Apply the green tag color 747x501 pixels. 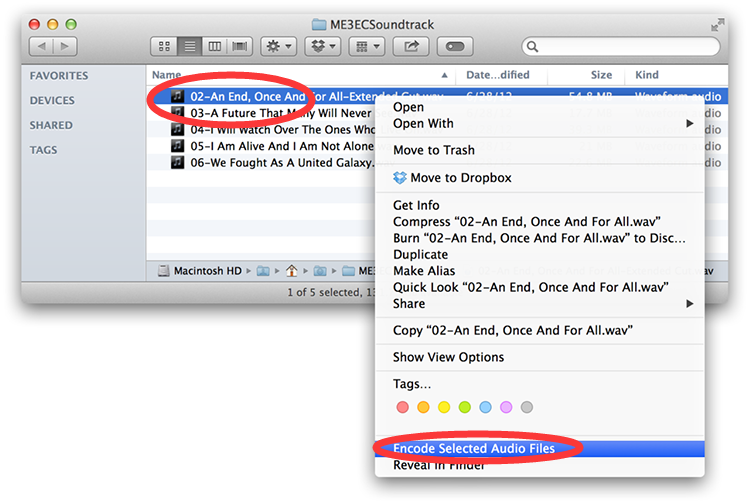464,407
